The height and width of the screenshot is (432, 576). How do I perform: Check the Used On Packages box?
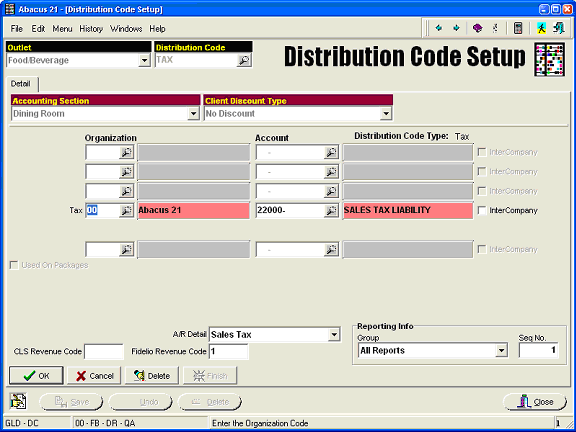tap(14, 265)
